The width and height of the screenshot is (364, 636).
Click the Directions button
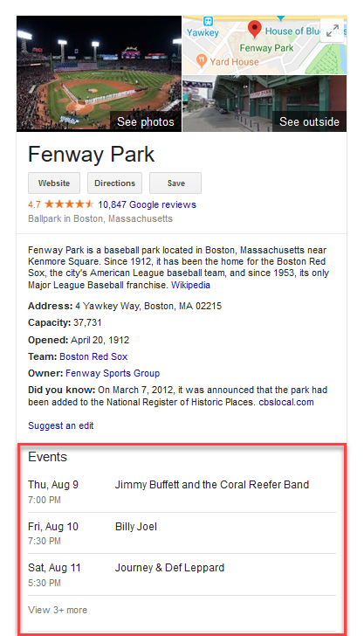114,183
